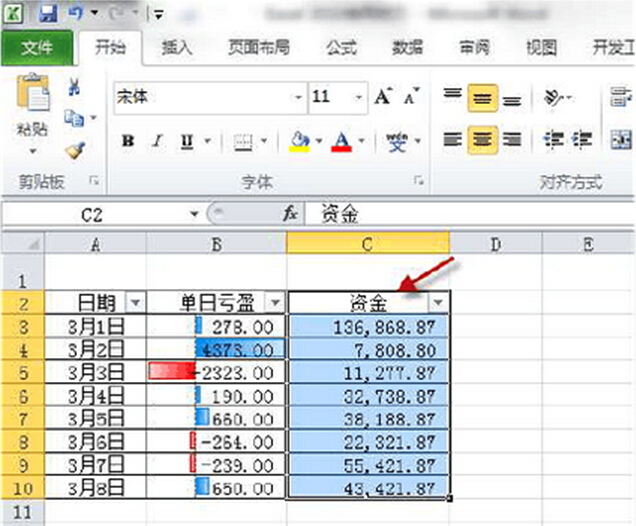Click the Increase Font Size icon

tap(383, 97)
